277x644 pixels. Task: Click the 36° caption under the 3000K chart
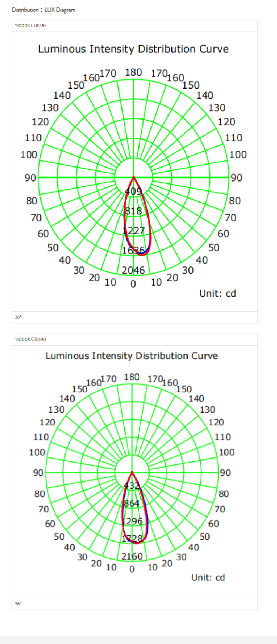tap(18, 317)
